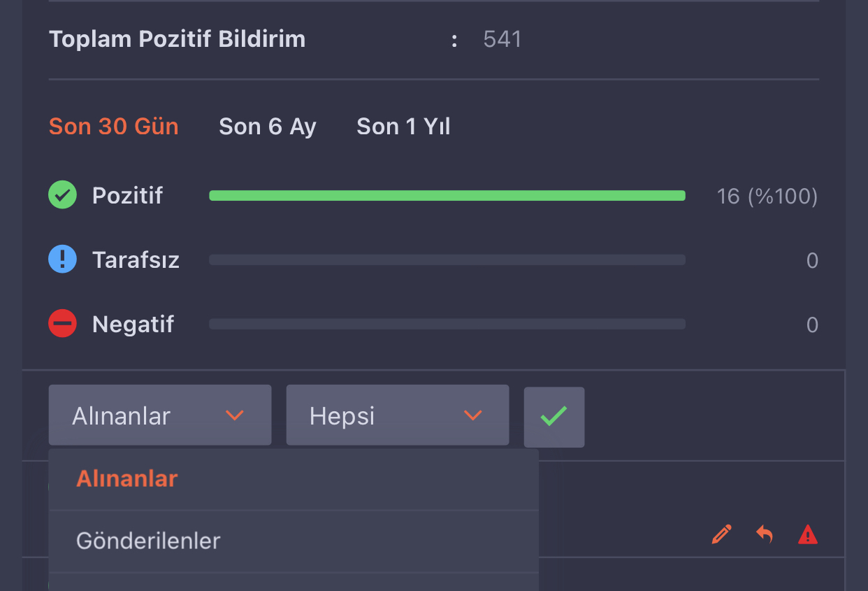Click the blue exclamation Tarafsız icon
Image resolution: width=868 pixels, height=591 pixels.
[62, 260]
